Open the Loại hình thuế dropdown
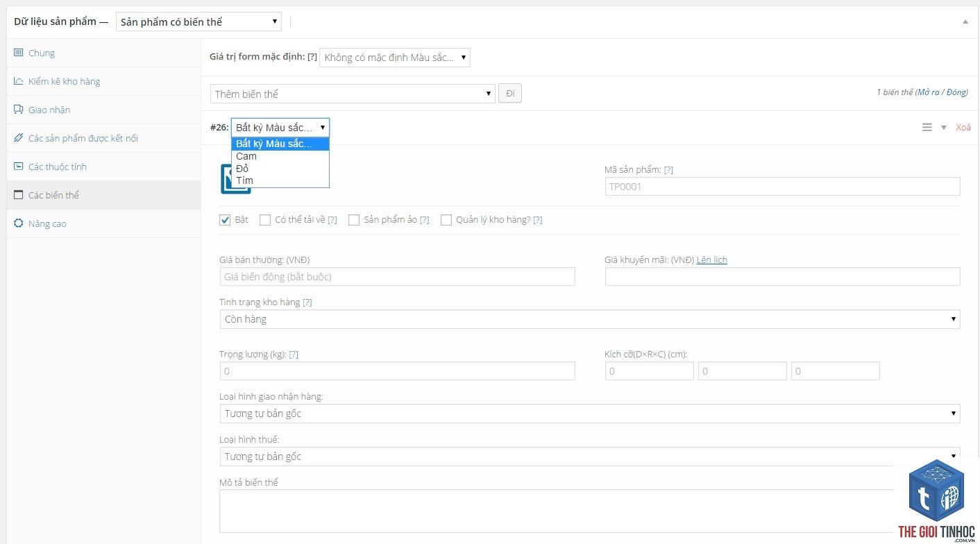Viewport: 980px width, 544px height. point(589,457)
